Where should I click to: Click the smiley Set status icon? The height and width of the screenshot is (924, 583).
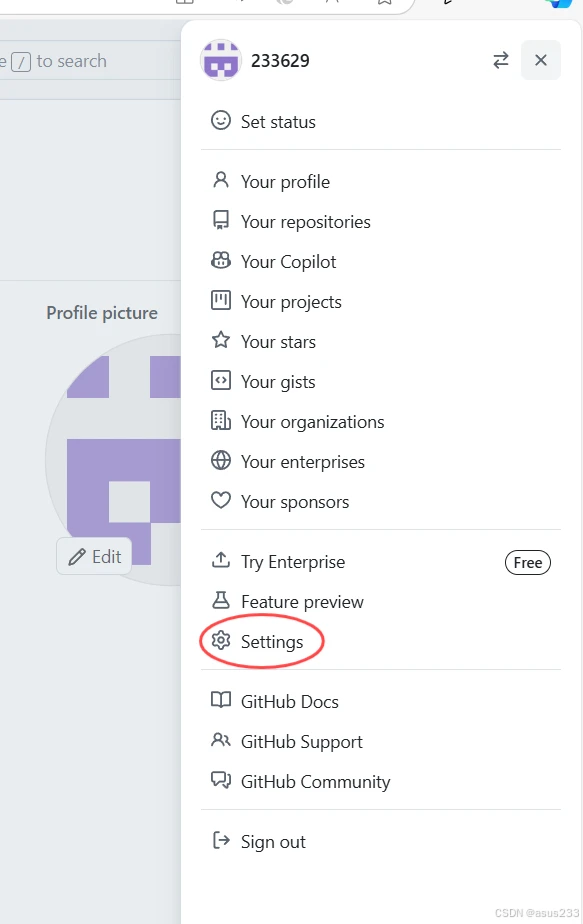point(220,121)
